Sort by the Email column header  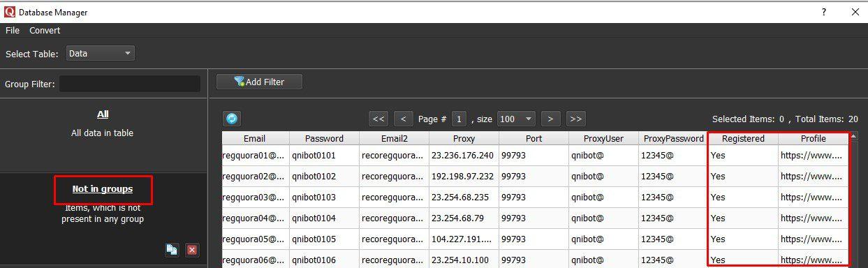[x=256, y=138]
